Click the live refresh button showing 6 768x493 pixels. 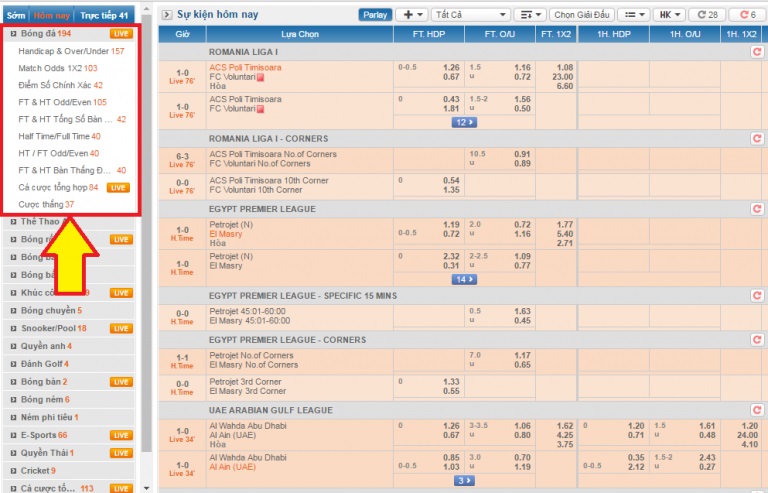[745, 15]
